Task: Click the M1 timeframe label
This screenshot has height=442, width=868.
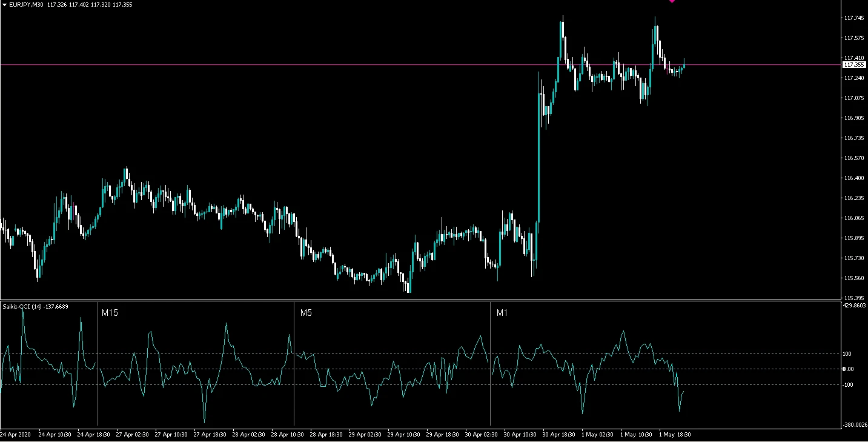Action: (x=502, y=313)
